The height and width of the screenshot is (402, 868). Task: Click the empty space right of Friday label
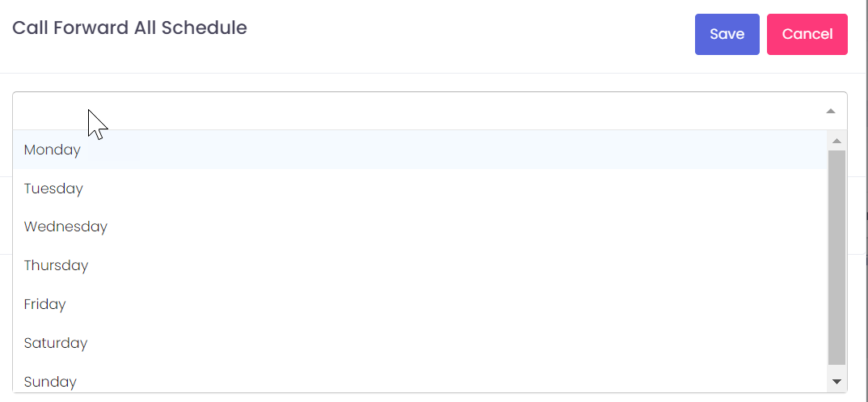404,305
